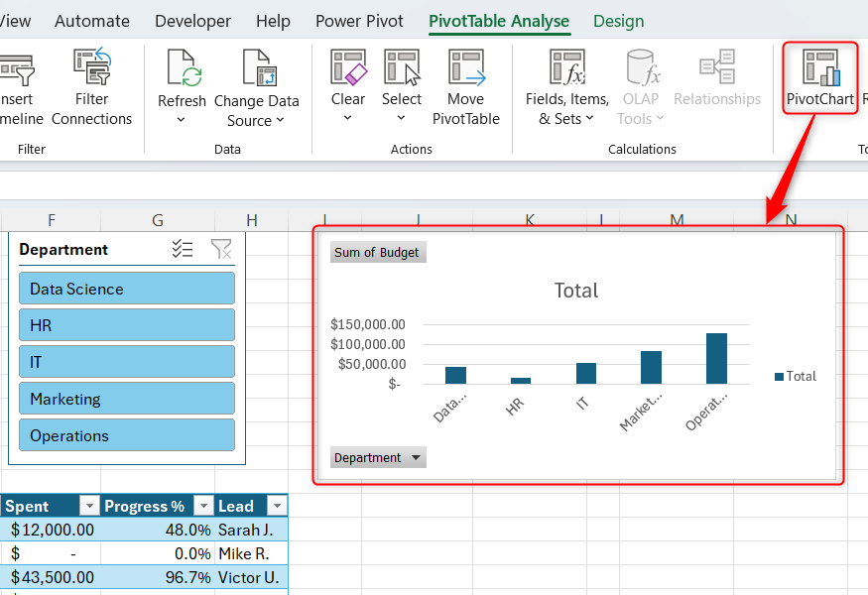868x595 pixels.
Task: Click cell Sarah J.
Action: click(251, 530)
